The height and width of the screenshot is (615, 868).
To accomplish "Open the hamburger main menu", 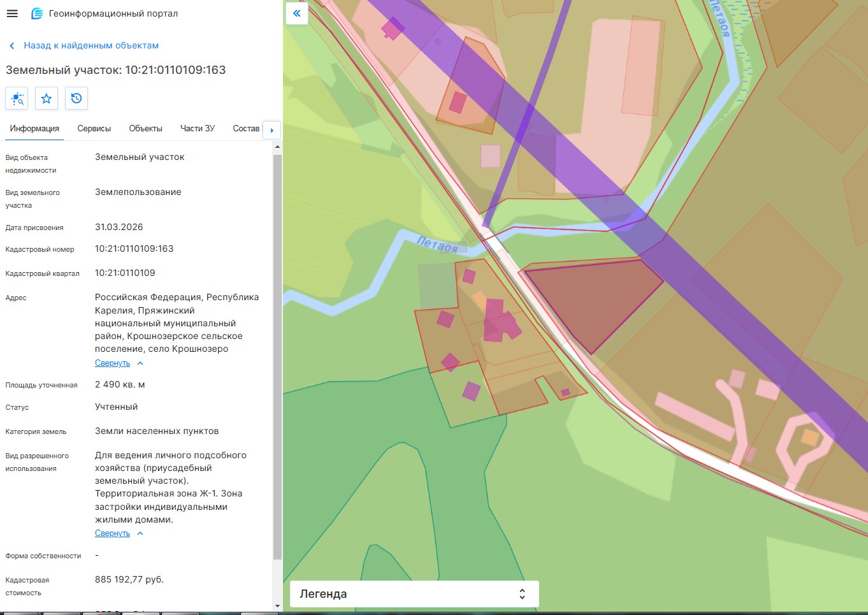I will pyautogui.click(x=12, y=13).
